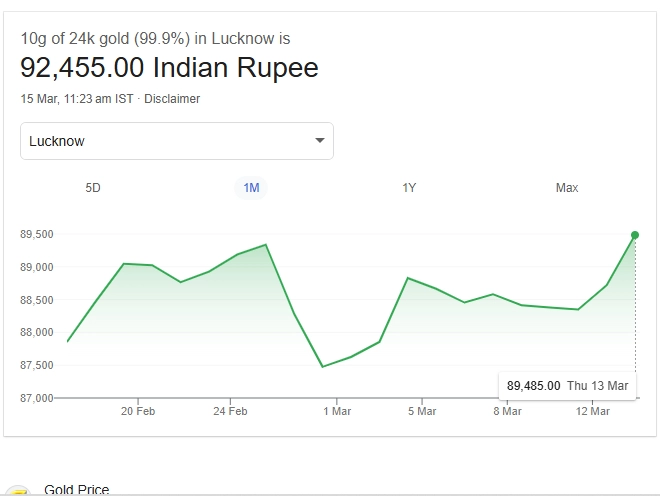Click the Gold Price icon at bottom
Screen dimensions: 660x496
click(x=17, y=490)
